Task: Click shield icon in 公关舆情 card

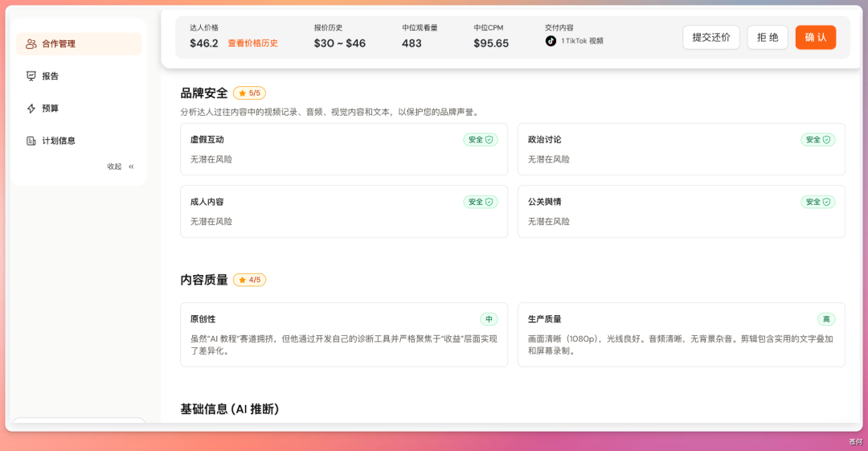Action: [826, 202]
